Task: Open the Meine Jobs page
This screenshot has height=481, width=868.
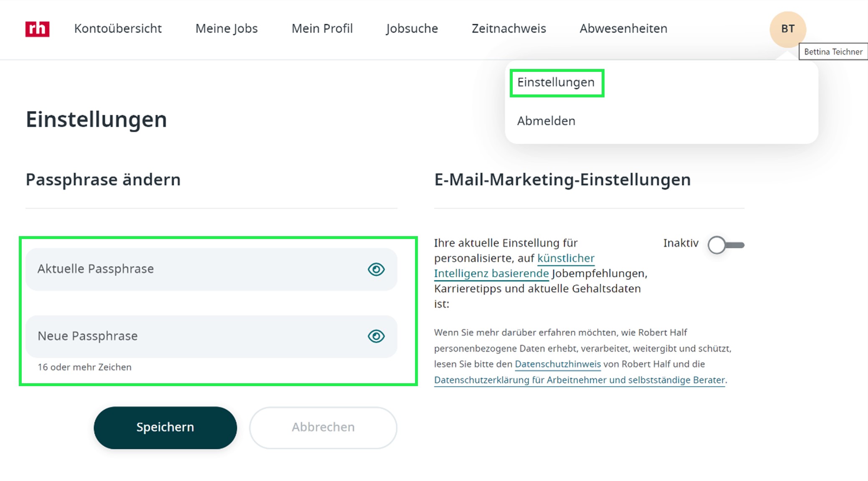Action: 226,28
